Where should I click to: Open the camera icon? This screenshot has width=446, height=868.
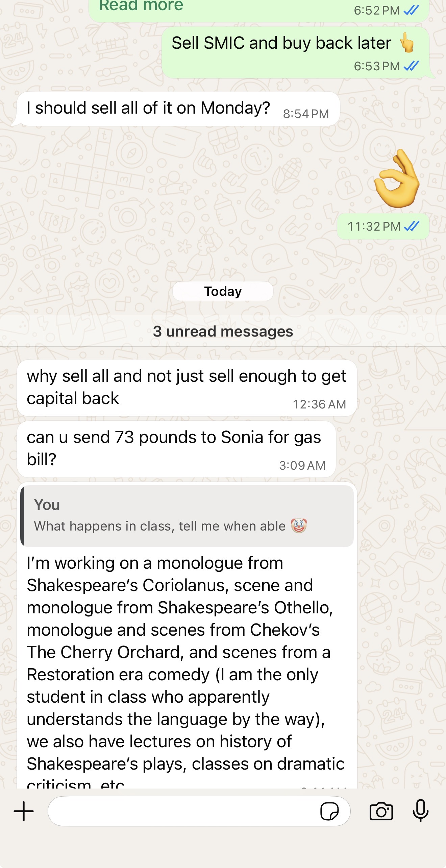(x=381, y=811)
